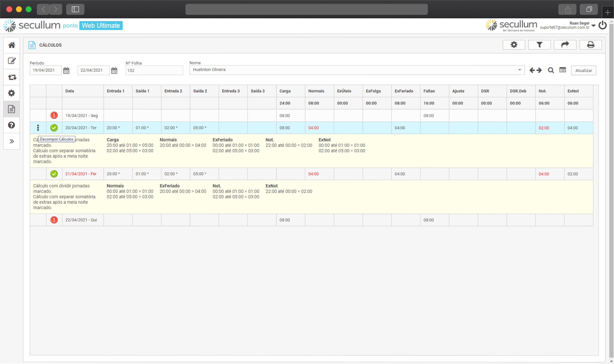The height and width of the screenshot is (364, 614).
Task: Click the green check on 20/04/2021 row
Action: point(54,128)
